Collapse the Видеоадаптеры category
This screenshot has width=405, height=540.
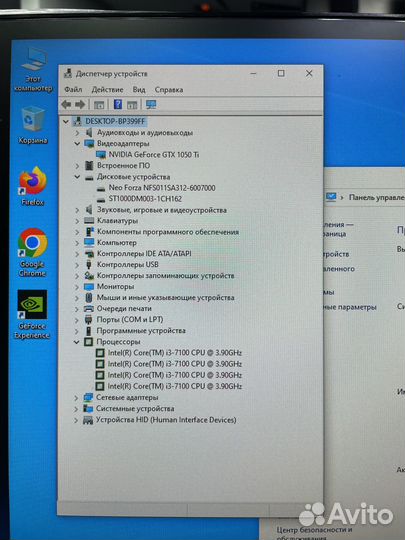(77, 144)
